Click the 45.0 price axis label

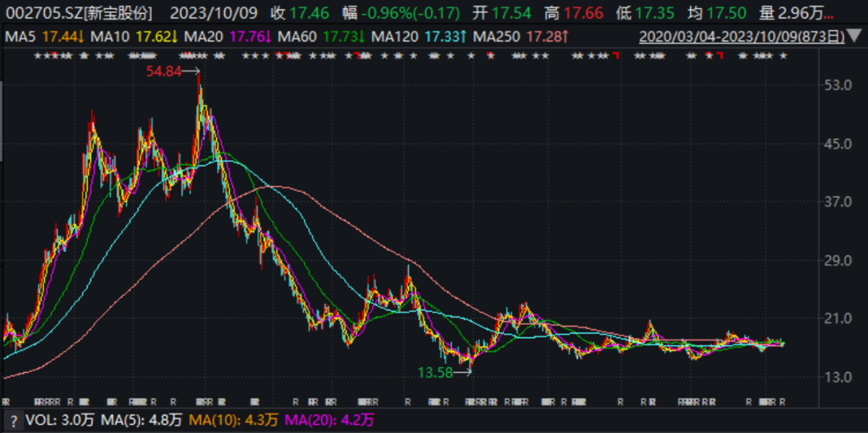point(837,144)
